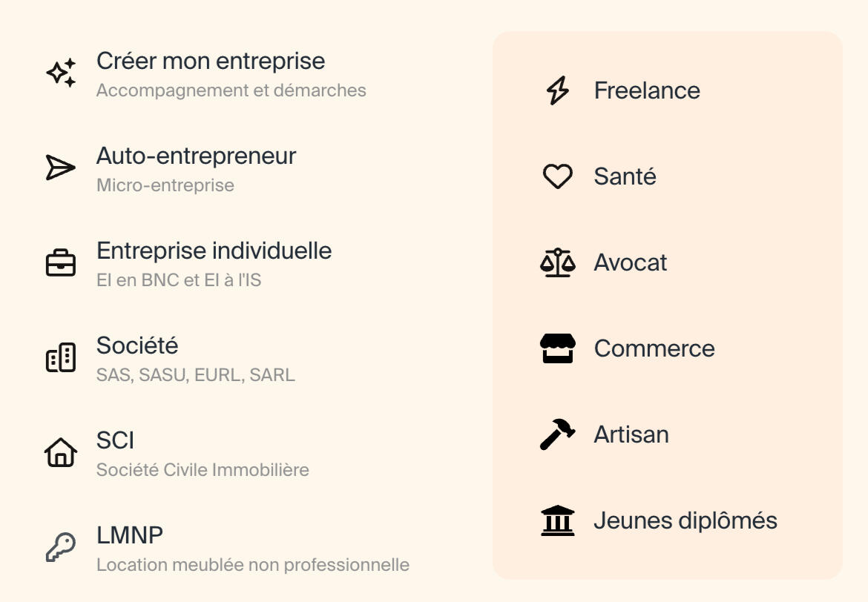Select SCI Société Civile Immobilière entry
The height and width of the screenshot is (602, 868).
point(116,441)
